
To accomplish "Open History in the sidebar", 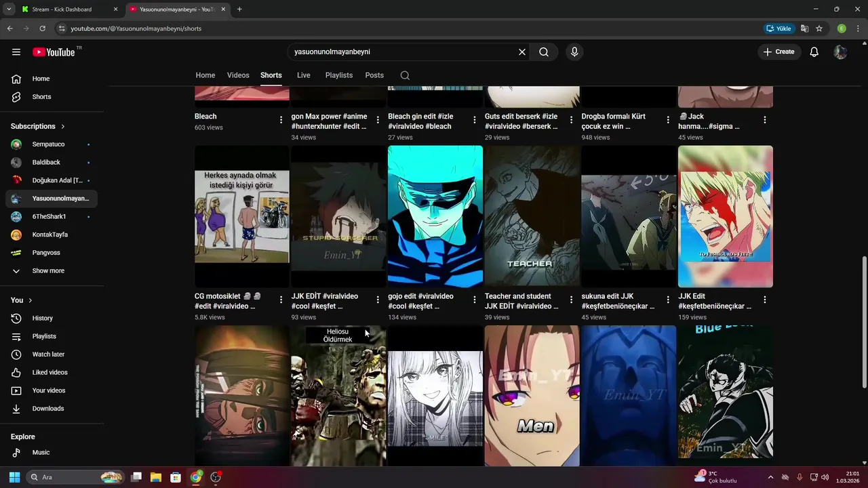I will 52,318.
